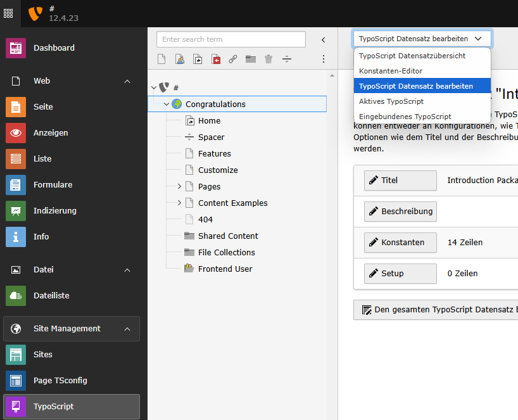Pick the external link page icon

click(233, 59)
